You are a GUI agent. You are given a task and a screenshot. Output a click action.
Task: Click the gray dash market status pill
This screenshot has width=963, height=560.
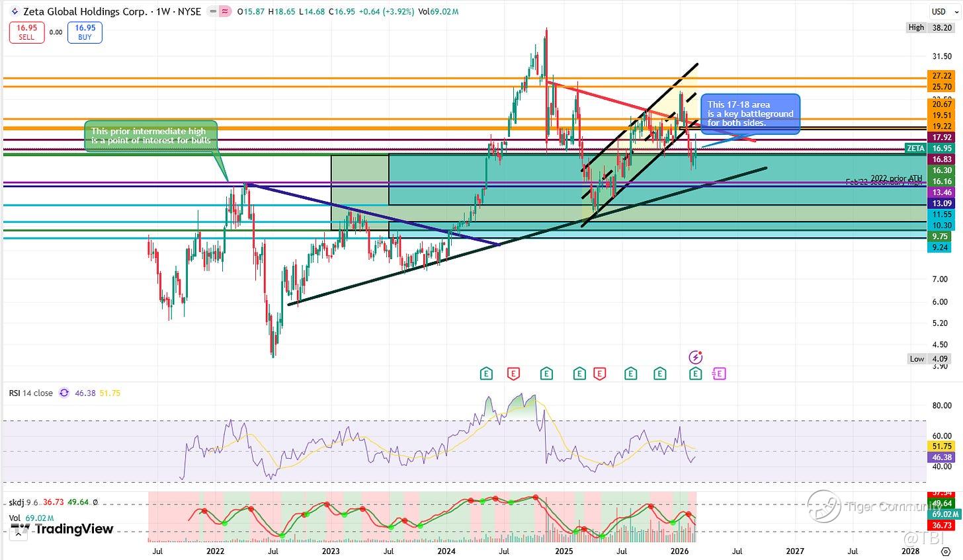(213, 12)
